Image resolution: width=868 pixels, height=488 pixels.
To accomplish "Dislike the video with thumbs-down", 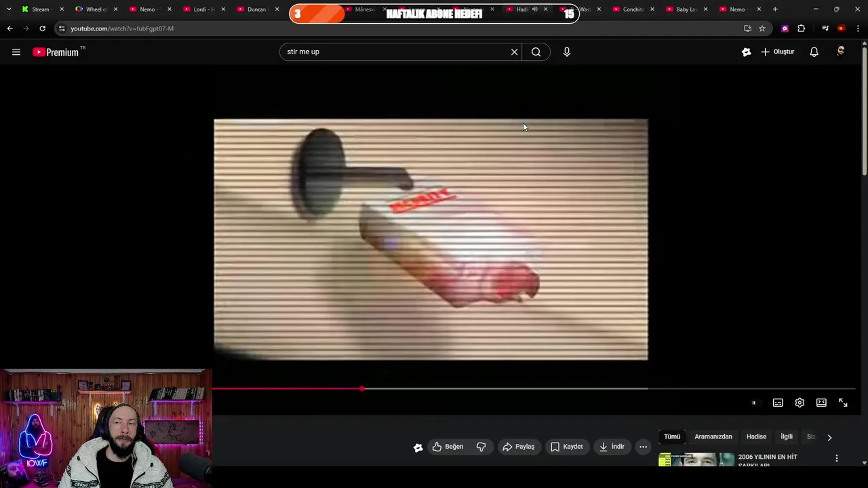I will (x=481, y=447).
